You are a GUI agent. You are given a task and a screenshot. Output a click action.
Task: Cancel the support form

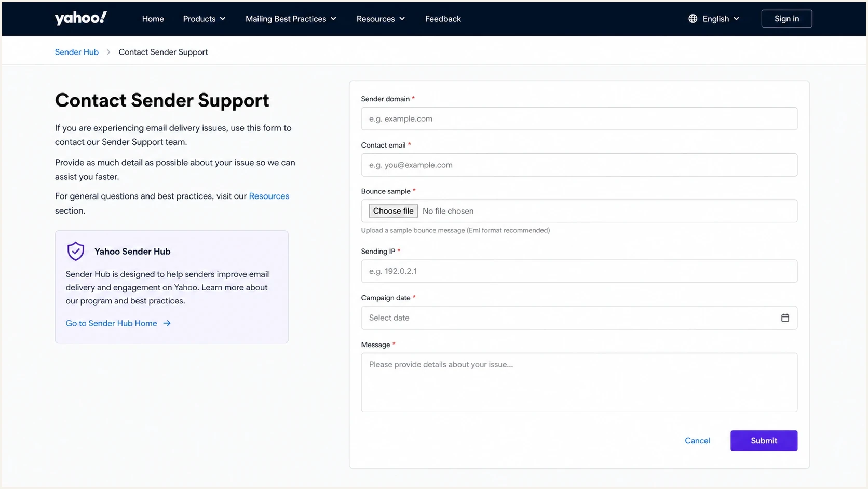pyautogui.click(x=697, y=441)
